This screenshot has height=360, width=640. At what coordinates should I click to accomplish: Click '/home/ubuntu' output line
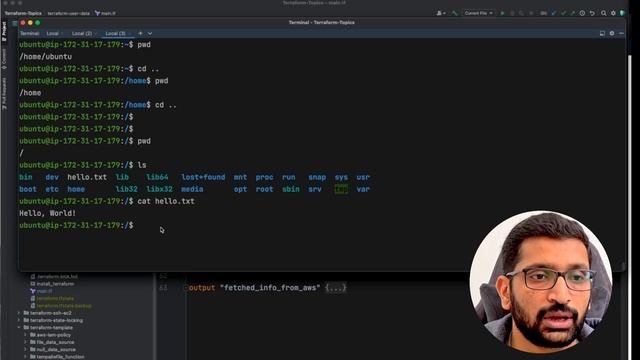coord(45,57)
